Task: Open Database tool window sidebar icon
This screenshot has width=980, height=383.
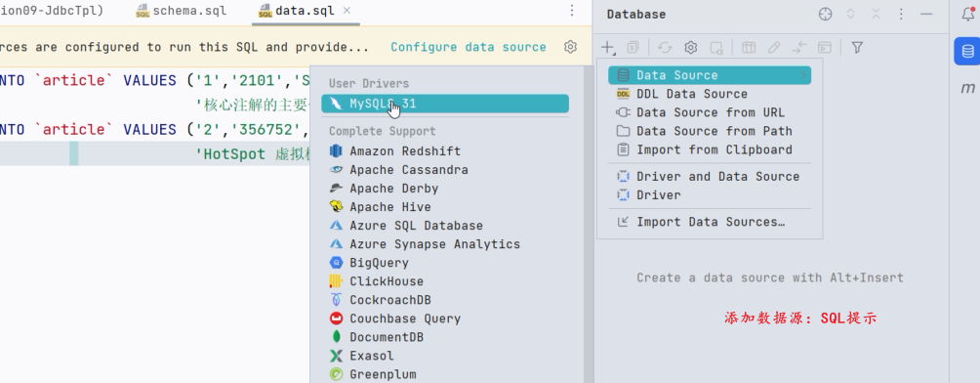Action: pyautogui.click(x=967, y=52)
